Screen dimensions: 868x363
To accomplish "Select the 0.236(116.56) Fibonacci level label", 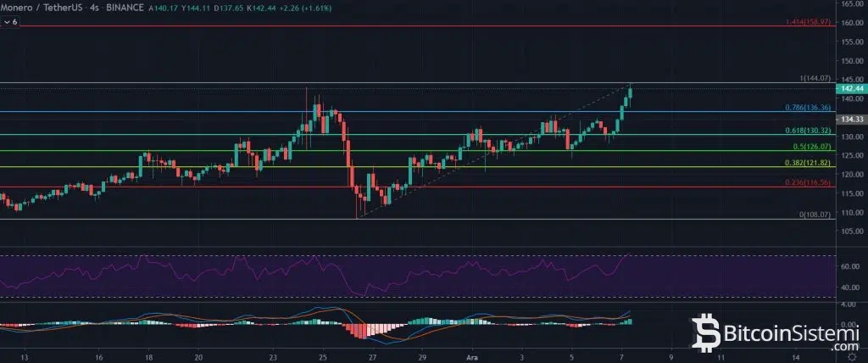I will [808, 182].
